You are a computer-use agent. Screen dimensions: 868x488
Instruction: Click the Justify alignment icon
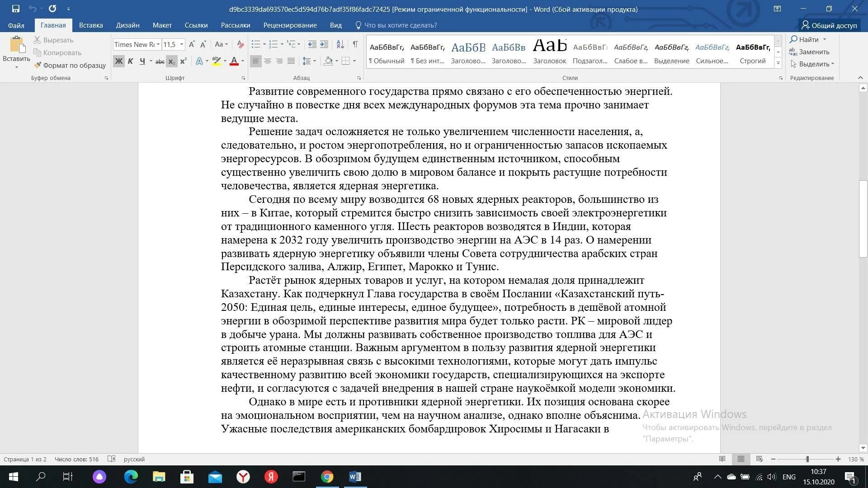291,61
